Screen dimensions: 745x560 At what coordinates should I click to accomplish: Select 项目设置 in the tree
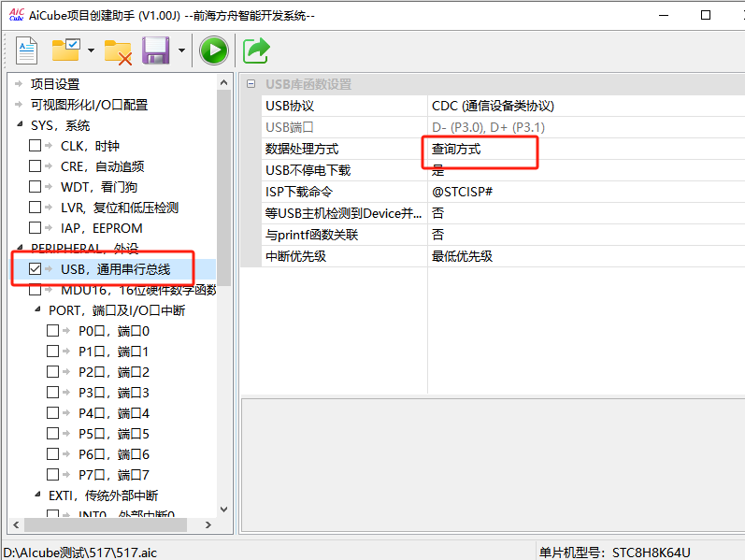[x=55, y=84]
